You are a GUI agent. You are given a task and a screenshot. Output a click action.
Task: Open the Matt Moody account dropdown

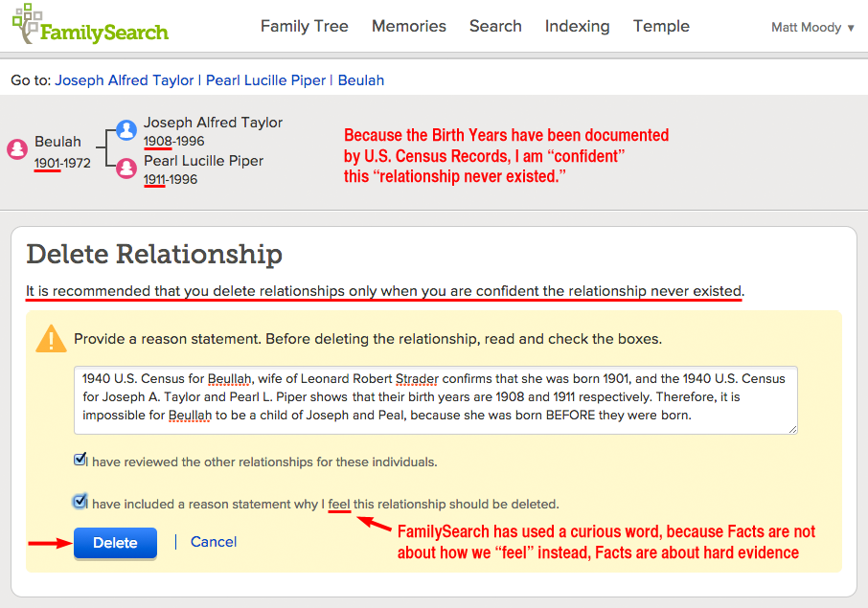point(812,27)
